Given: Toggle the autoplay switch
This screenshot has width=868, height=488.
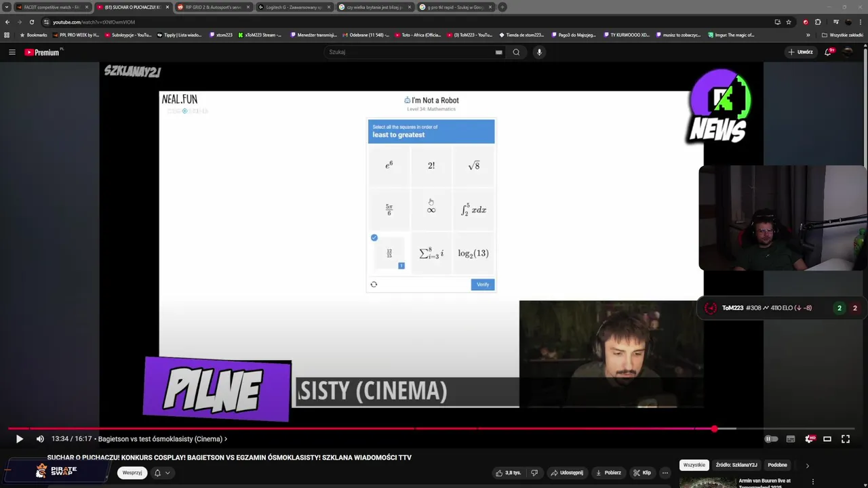Looking at the screenshot, I should tap(771, 439).
